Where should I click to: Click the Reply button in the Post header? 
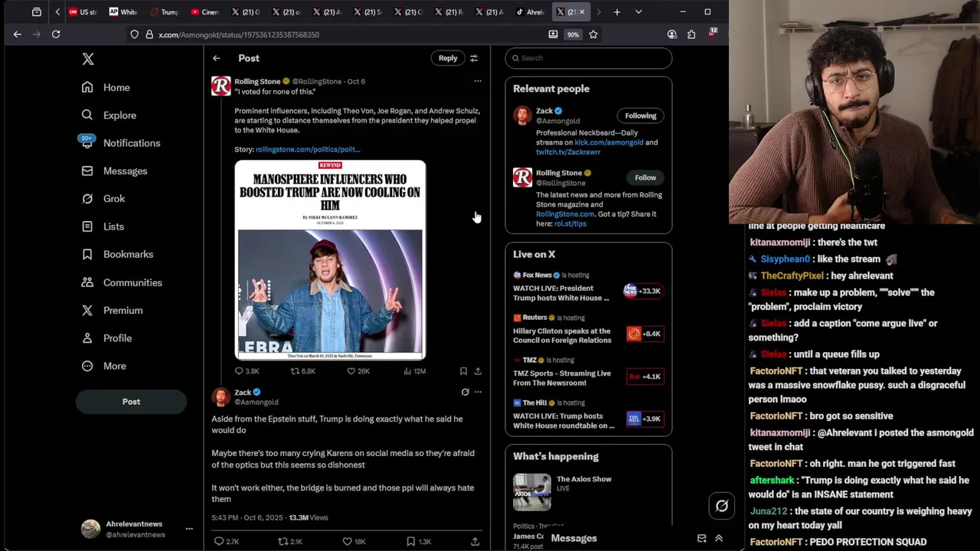tap(448, 58)
